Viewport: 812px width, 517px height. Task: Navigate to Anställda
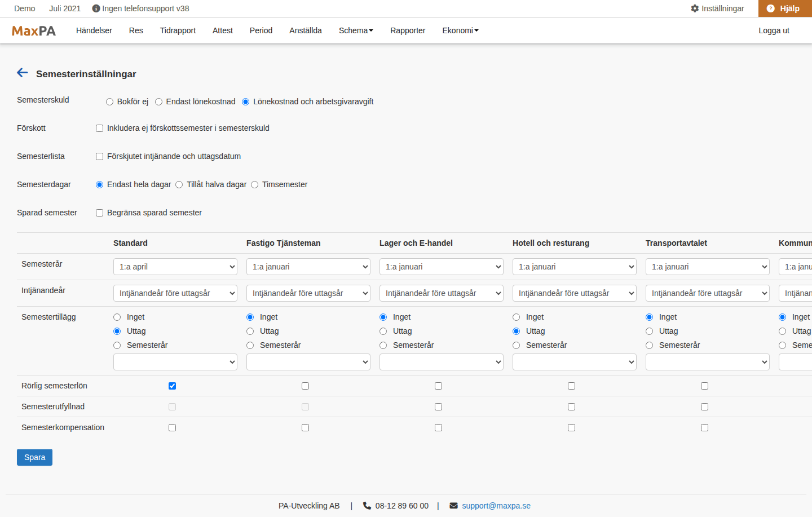point(306,30)
